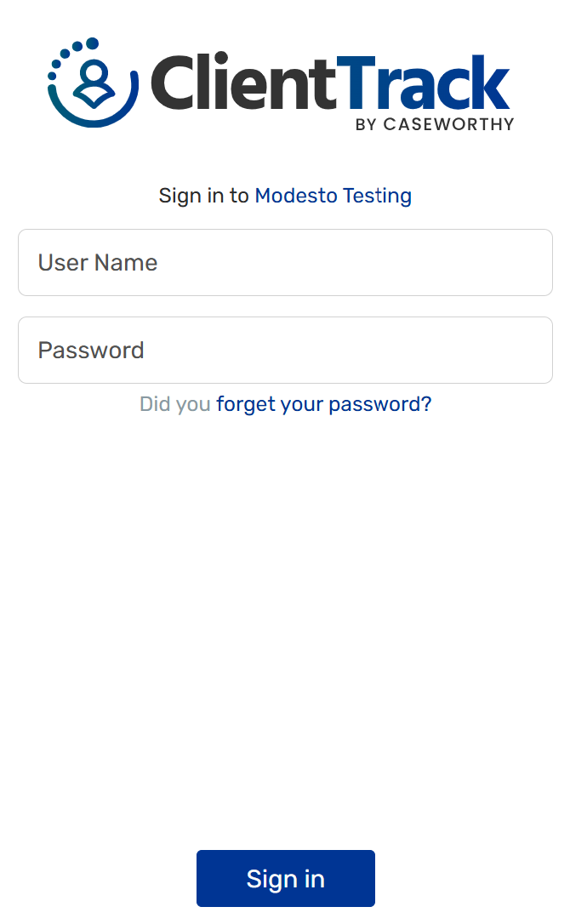Focus the Password input field
The width and height of the screenshot is (570, 924).
click(285, 351)
